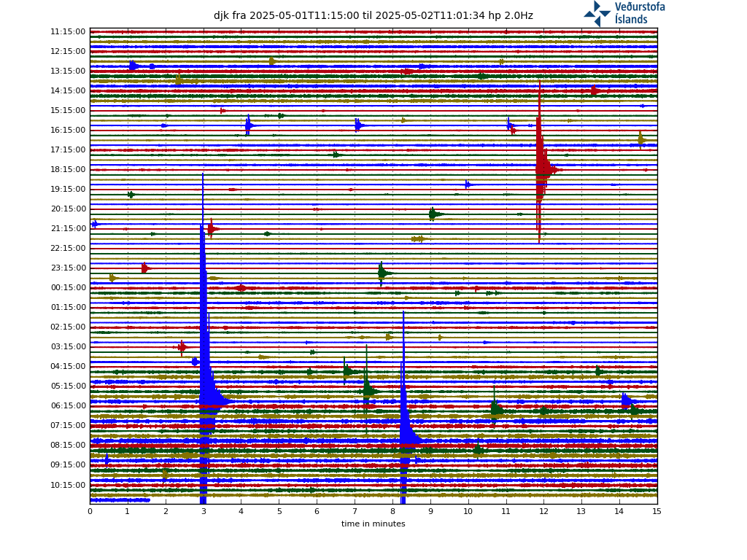Select the 20:15:00 time label
This screenshot has height=560, width=747.
point(68,209)
